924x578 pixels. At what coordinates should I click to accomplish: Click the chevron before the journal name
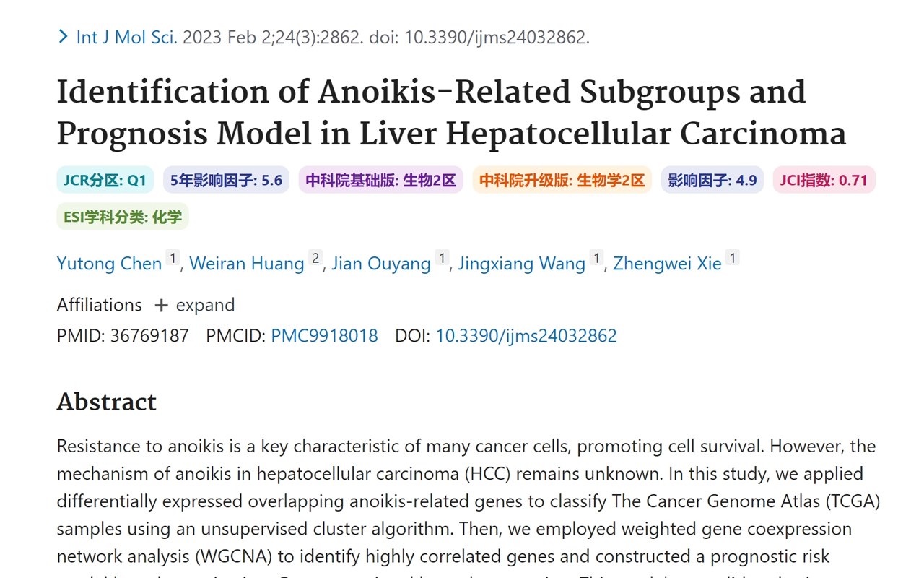(63, 37)
